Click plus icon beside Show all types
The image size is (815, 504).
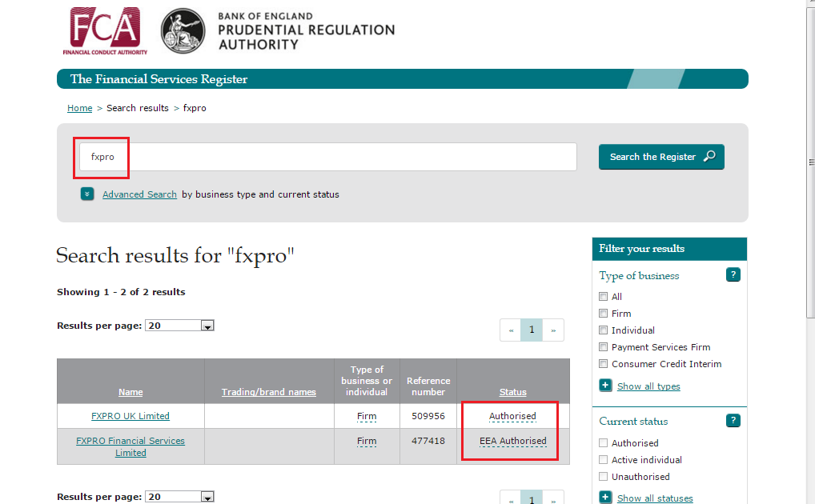tap(605, 386)
